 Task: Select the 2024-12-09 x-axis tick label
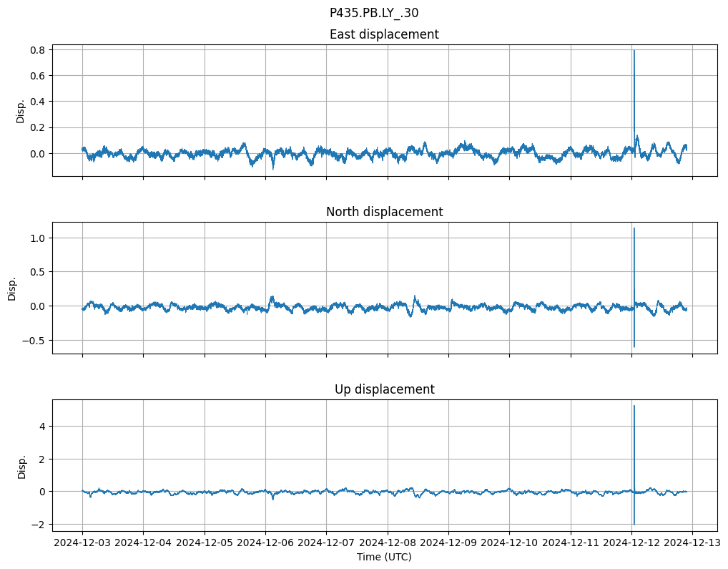448,543
